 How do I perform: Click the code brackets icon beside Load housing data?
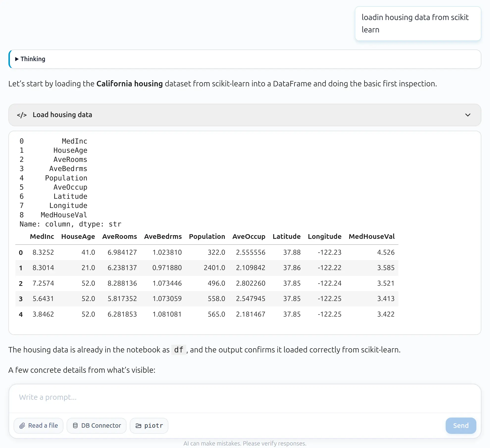(x=22, y=115)
